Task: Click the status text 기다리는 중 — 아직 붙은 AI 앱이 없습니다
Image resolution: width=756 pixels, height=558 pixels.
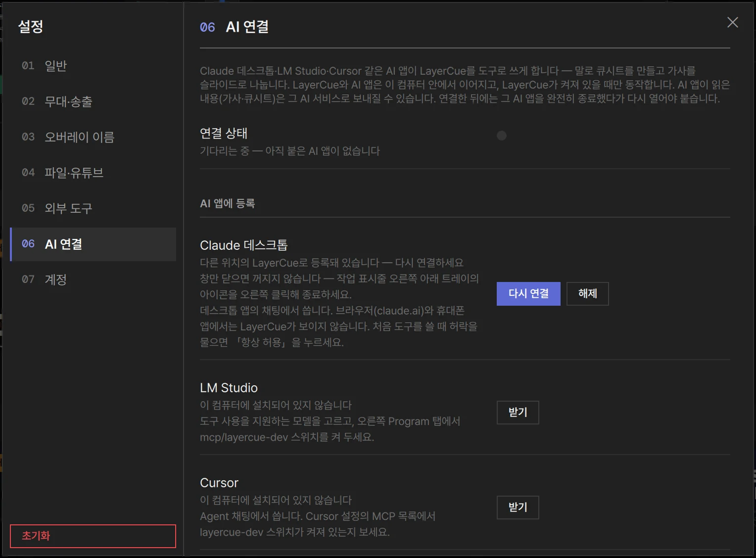Action: 290,151
